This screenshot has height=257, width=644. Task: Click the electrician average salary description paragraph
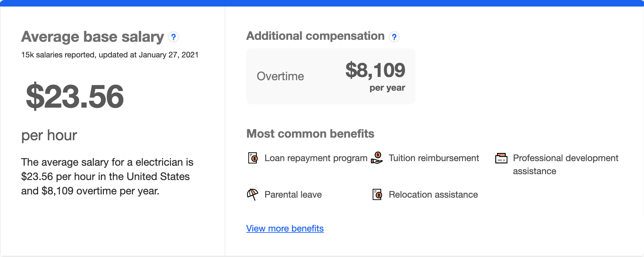(x=107, y=176)
